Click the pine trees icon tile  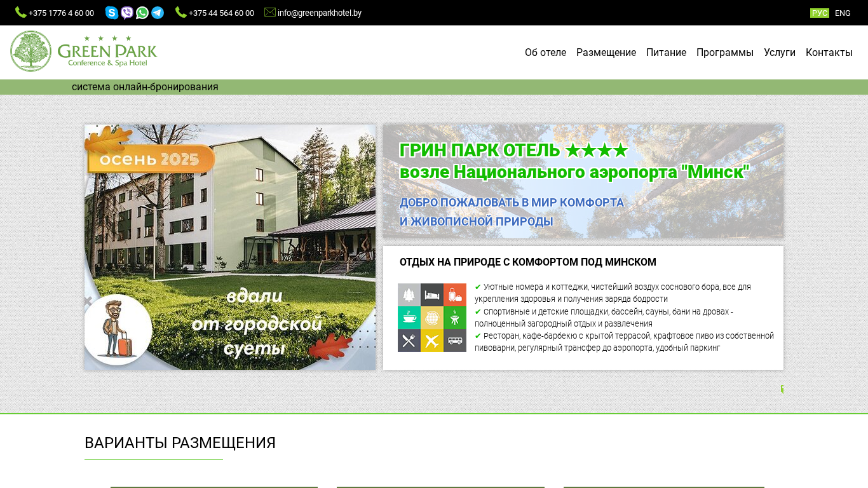pyautogui.click(x=409, y=295)
